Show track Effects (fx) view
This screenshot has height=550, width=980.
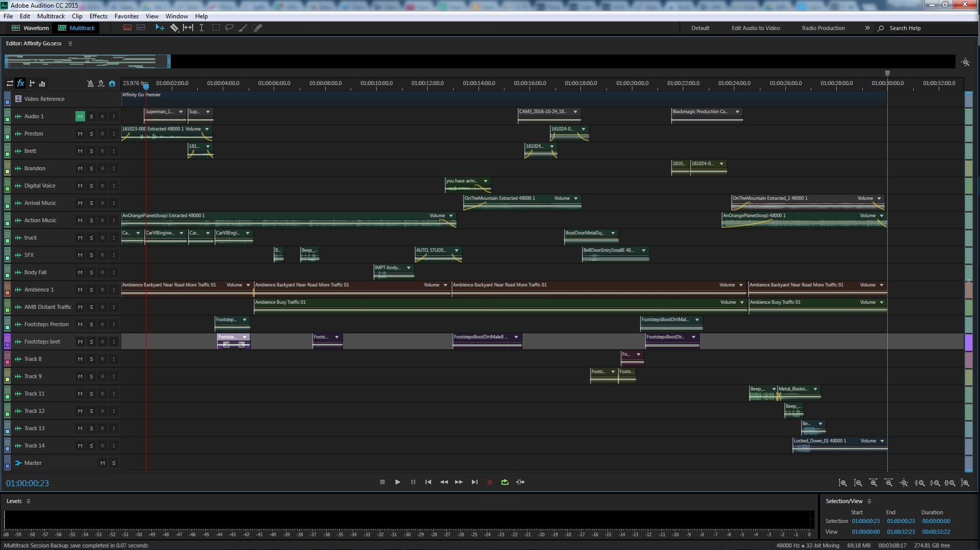coord(21,83)
